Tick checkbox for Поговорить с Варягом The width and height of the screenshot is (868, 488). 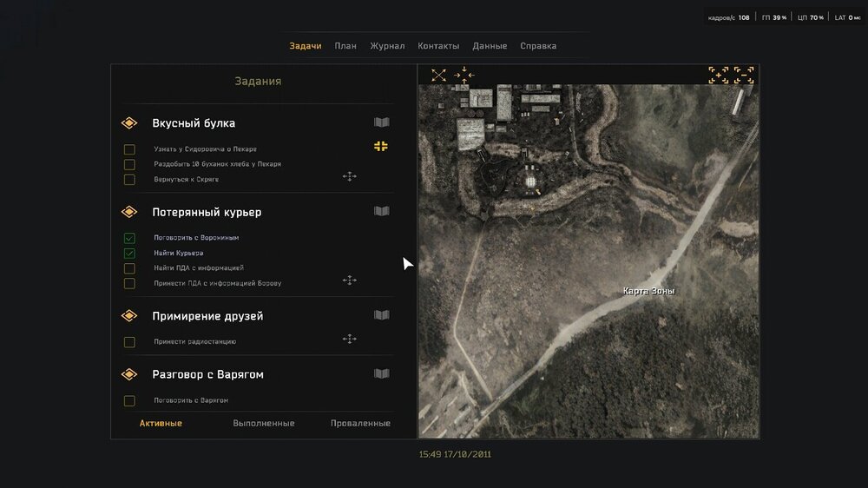pos(129,400)
